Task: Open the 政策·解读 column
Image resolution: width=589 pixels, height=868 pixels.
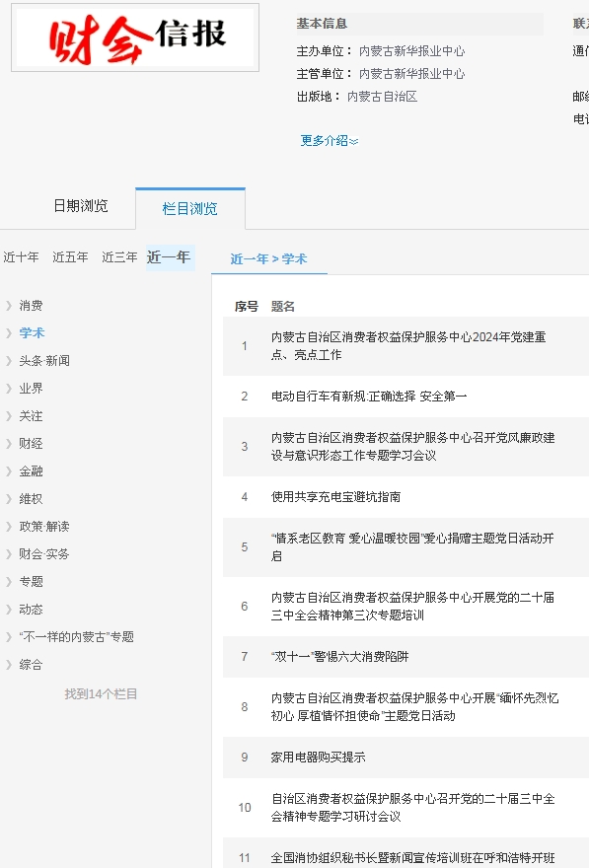Action: [44, 527]
